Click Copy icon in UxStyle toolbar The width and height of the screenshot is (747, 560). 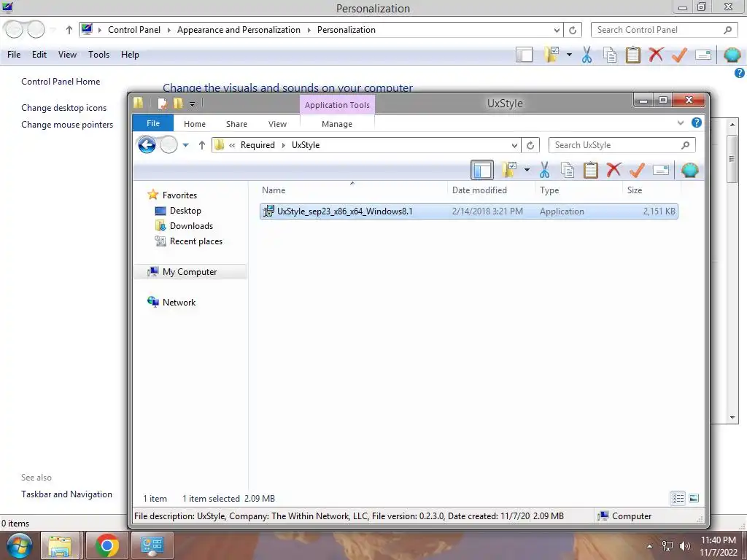(567, 170)
